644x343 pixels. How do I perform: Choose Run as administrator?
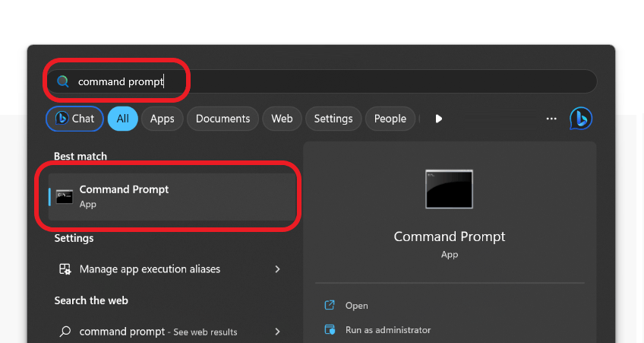point(388,330)
